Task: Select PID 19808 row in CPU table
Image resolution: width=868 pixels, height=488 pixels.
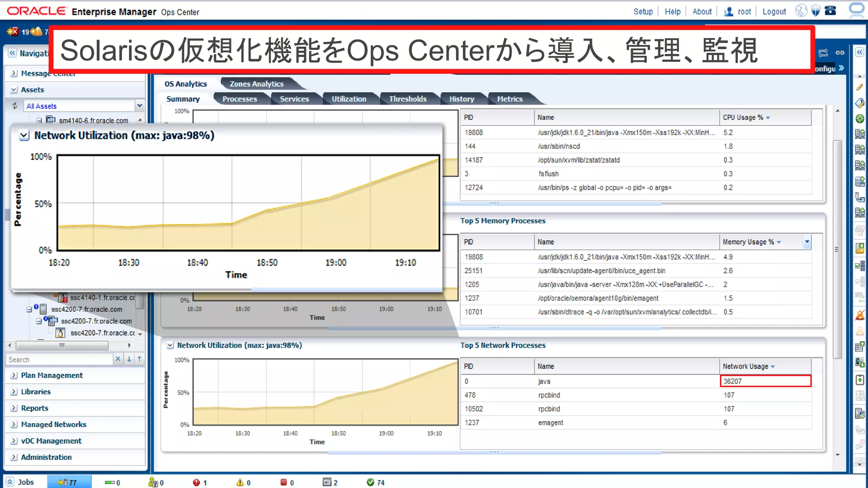Action: click(x=636, y=133)
